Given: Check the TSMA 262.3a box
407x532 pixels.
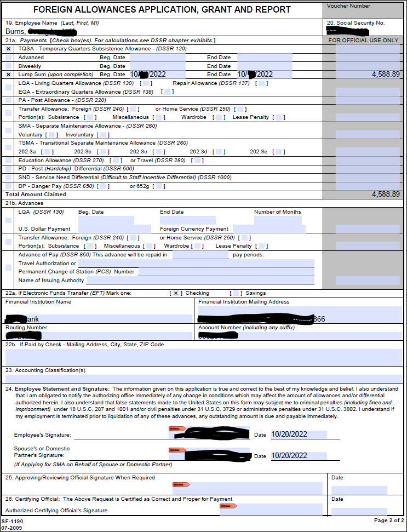Looking at the screenshot, I should coord(47,152).
